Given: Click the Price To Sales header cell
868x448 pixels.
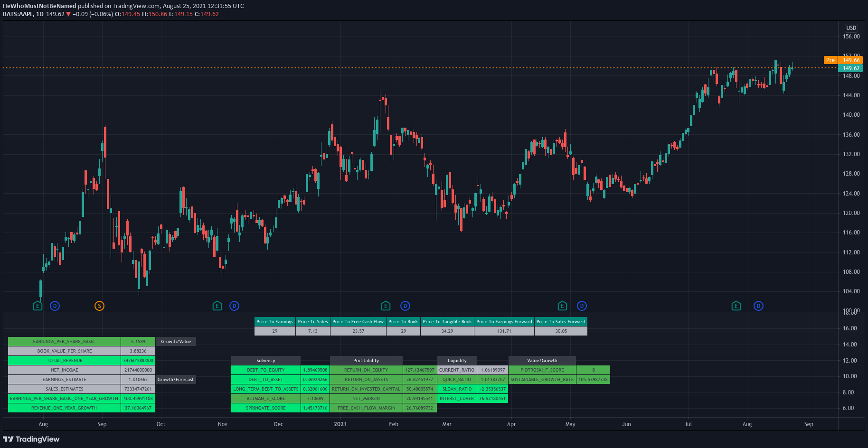Looking at the screenshot, I should tap(313, 322).
